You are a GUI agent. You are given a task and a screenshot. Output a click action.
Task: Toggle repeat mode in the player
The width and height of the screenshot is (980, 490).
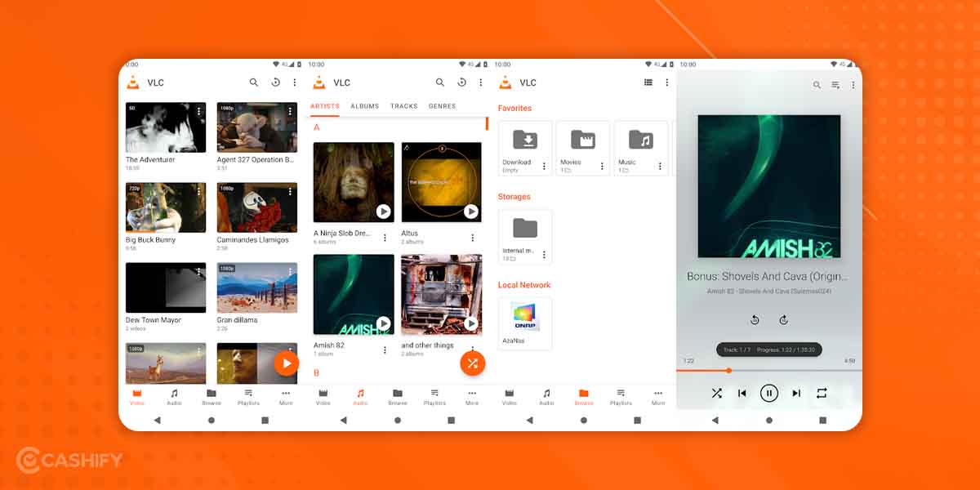click(x=823, y=393)
